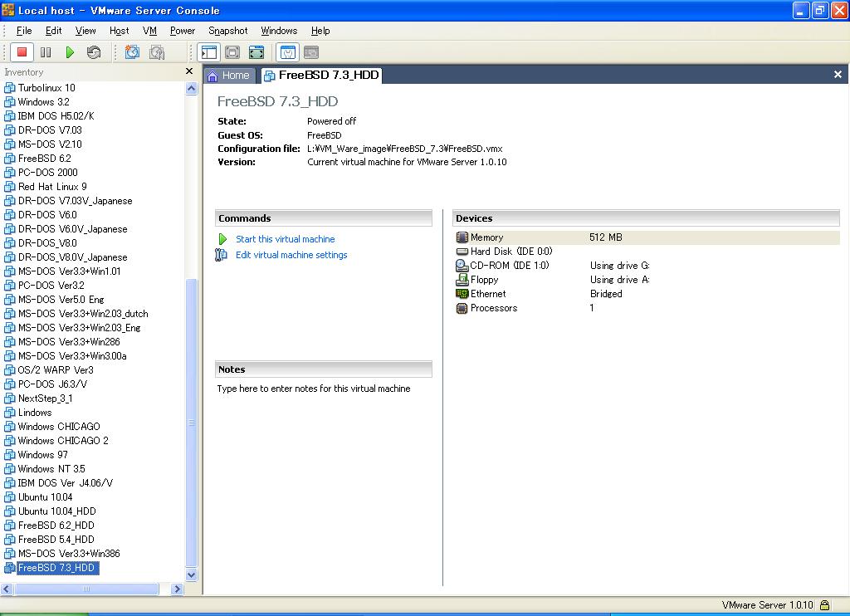Click the wrench icon beside Edit virtual machine settings
The height and width of the screenshot is (616, 850).
(x=221, y=255)
